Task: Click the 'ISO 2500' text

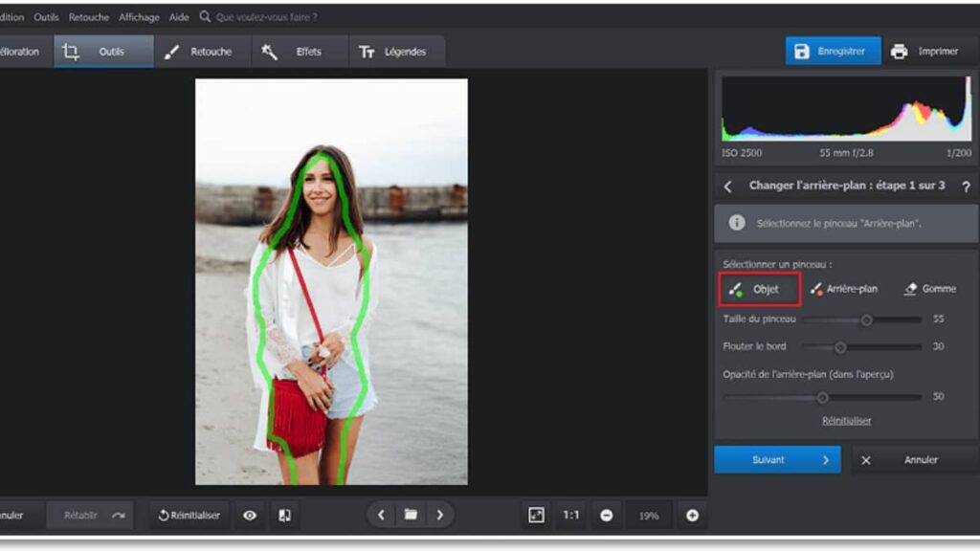Action: (742, 153)
